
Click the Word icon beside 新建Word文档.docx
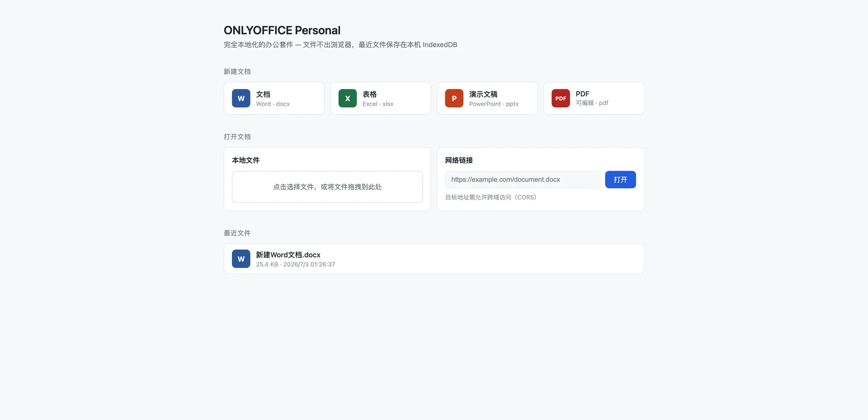click(x=241, y=259)
